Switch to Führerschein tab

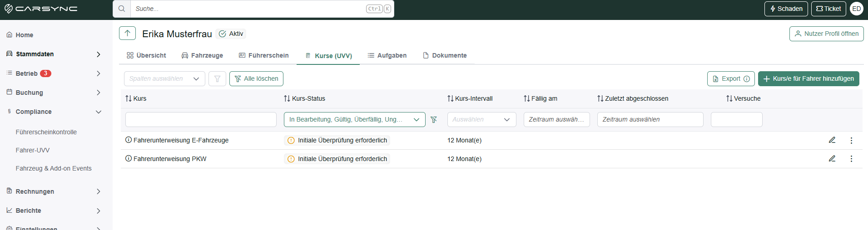click(x=264, y=55)
